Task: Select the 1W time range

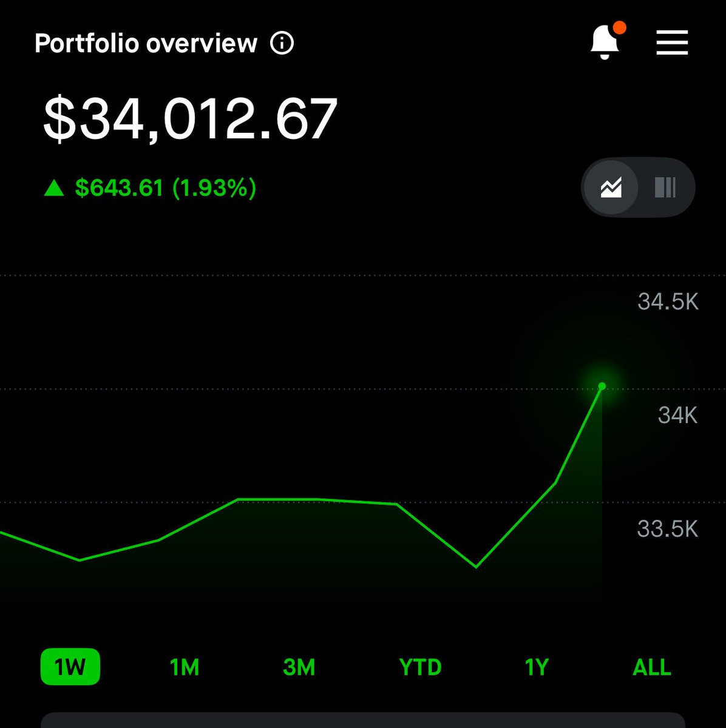Action: coord(70,667)
